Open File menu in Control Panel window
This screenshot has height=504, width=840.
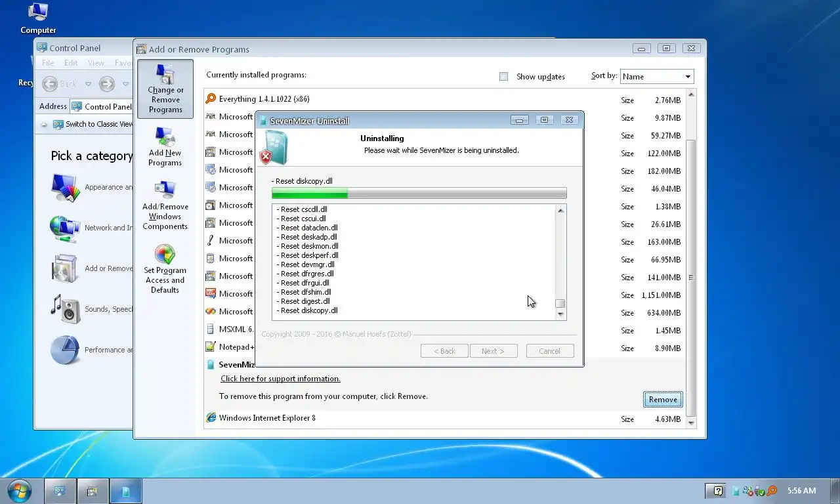point(48,63)
